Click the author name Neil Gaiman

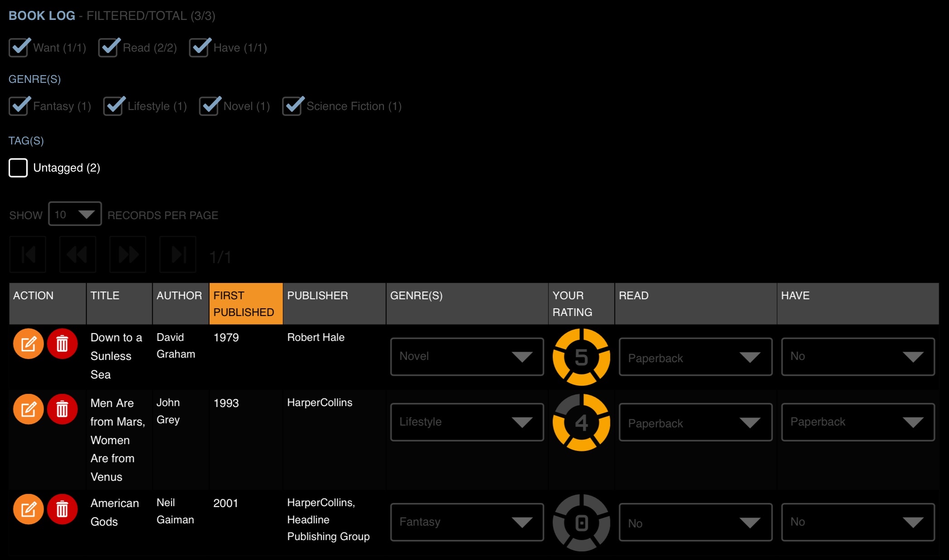tap(175, 511)
